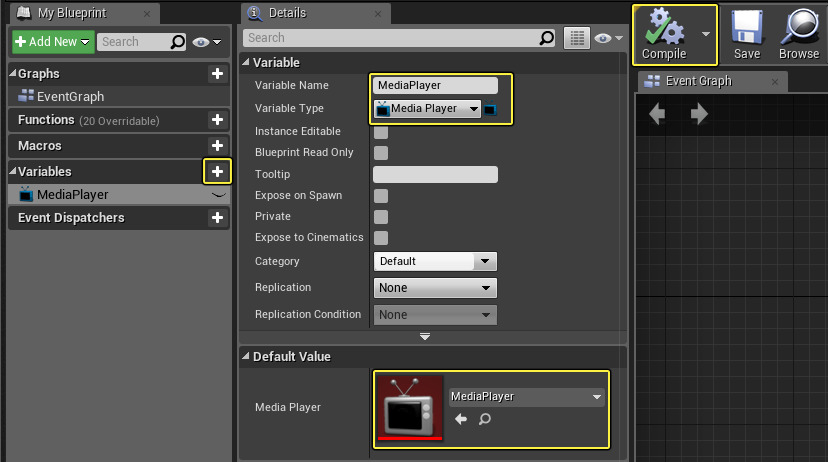Add a new variable with plus icon
Viewport: 828px width, 462px height.
[217, 171]
